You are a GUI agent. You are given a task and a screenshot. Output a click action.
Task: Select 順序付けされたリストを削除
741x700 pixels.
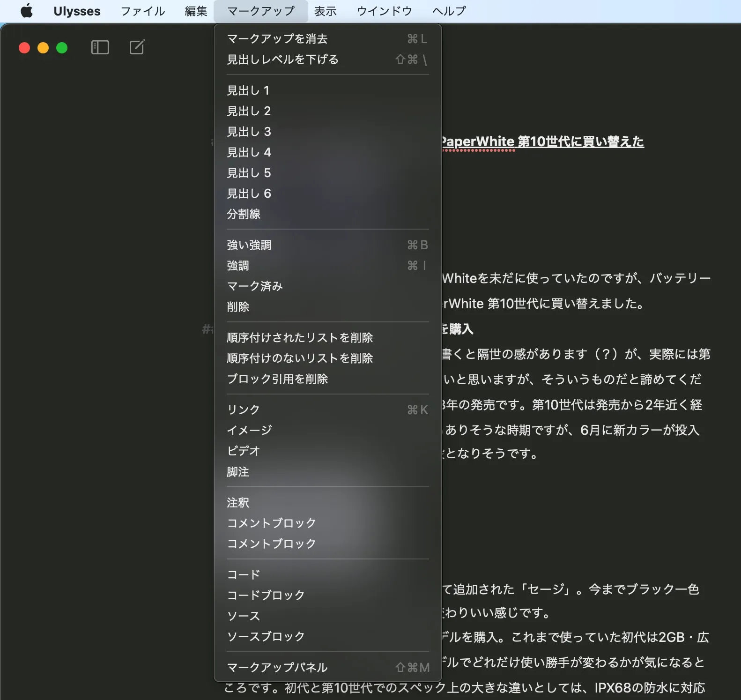click(x=327, y=338)
